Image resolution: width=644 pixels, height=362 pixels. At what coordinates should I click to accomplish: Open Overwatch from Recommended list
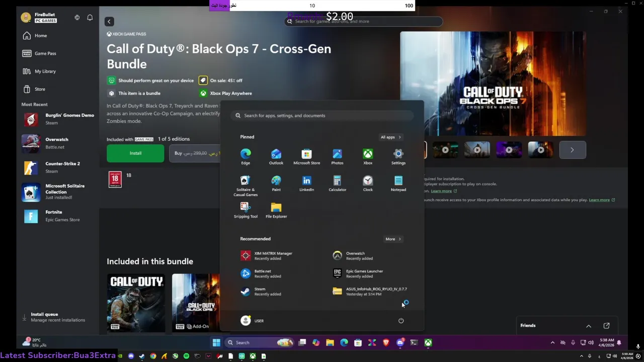[354, 256]
